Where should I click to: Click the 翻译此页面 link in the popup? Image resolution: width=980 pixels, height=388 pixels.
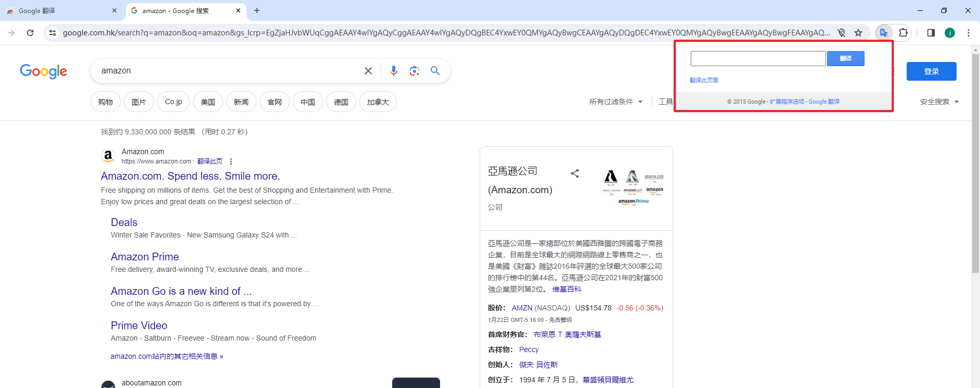(704, 80)
